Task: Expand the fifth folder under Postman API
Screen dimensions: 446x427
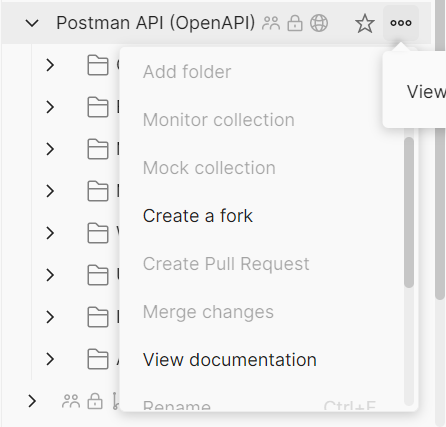Action: 50,233
